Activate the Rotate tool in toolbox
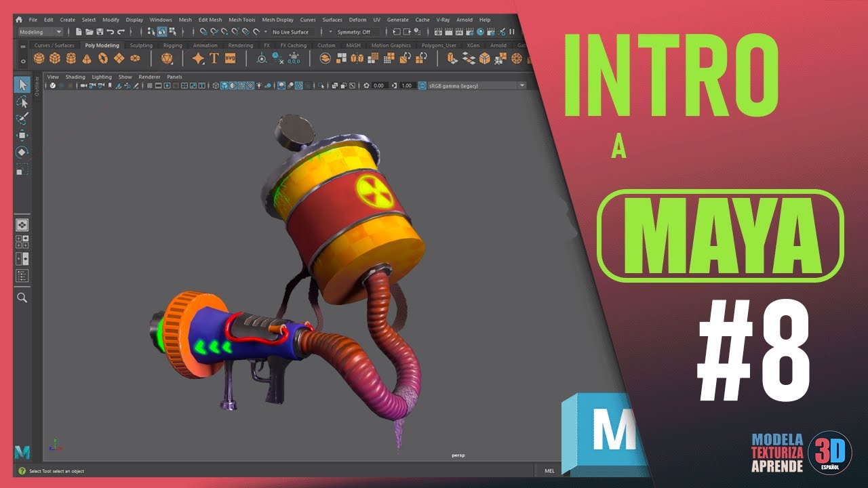868x488 pixels. (x=22, y=152)
